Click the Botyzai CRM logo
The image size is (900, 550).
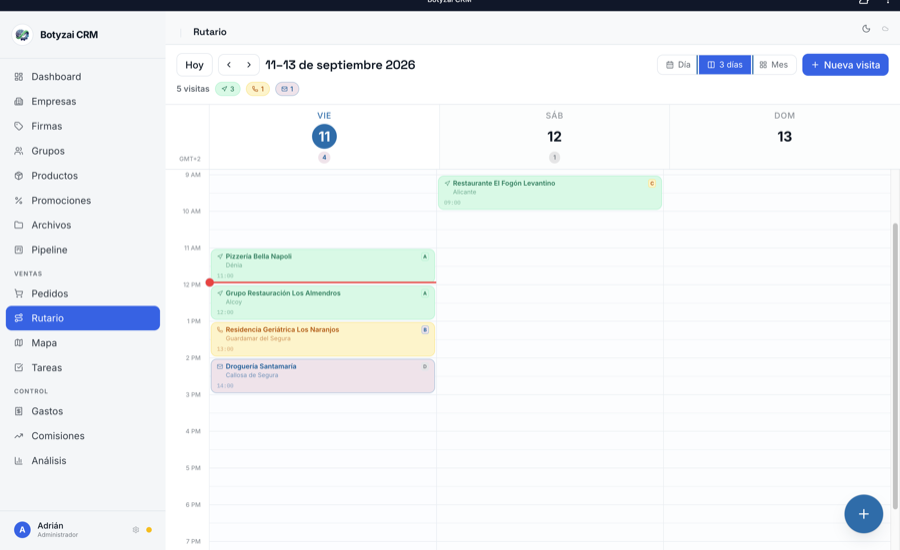tap(22, 35)
